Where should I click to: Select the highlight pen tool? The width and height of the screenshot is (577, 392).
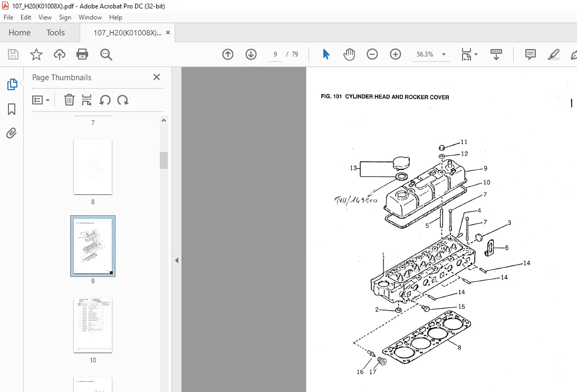coord(553,54)
